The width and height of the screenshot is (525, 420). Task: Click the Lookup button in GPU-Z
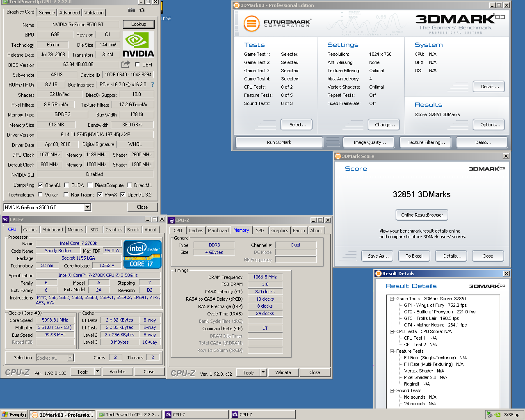click(x=139, y=24)
